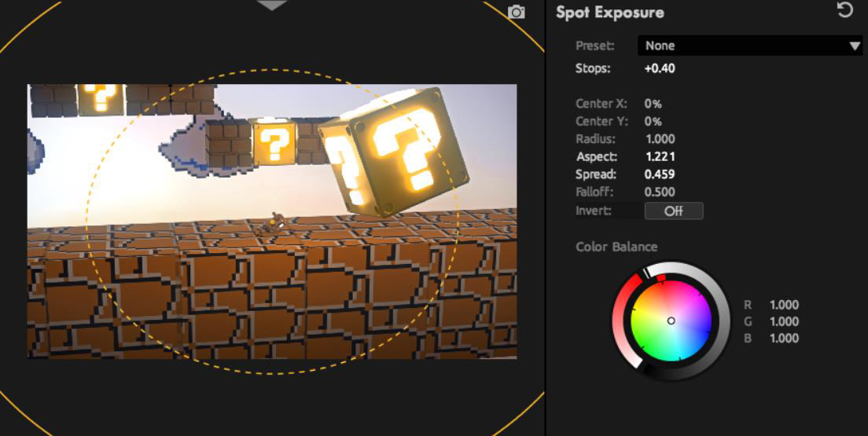This screenshot has width=868, height=436.
Task: Click the Preset dropdown arrow
Action: (x=855, y=46)
